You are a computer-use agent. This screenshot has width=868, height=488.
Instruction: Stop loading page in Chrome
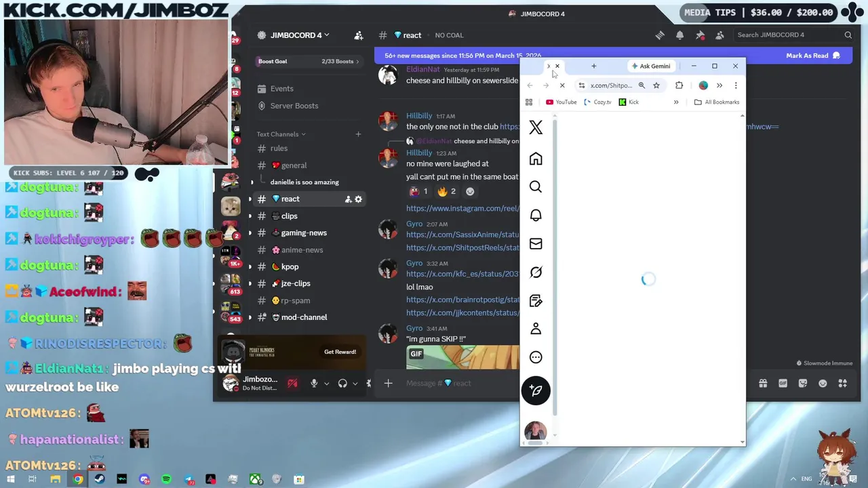coord(562,85)
